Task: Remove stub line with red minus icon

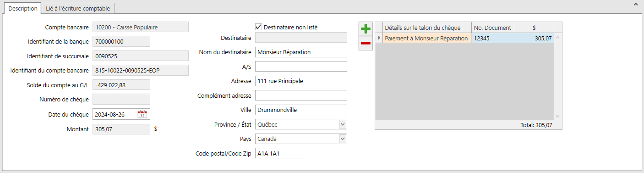Action: pos(366,43)
